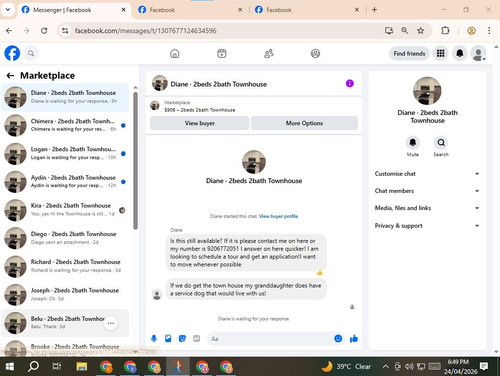Expand Customise chat section
Image resolution: width=500 pixels, height=376 pixels.
[x=427, y=174]
